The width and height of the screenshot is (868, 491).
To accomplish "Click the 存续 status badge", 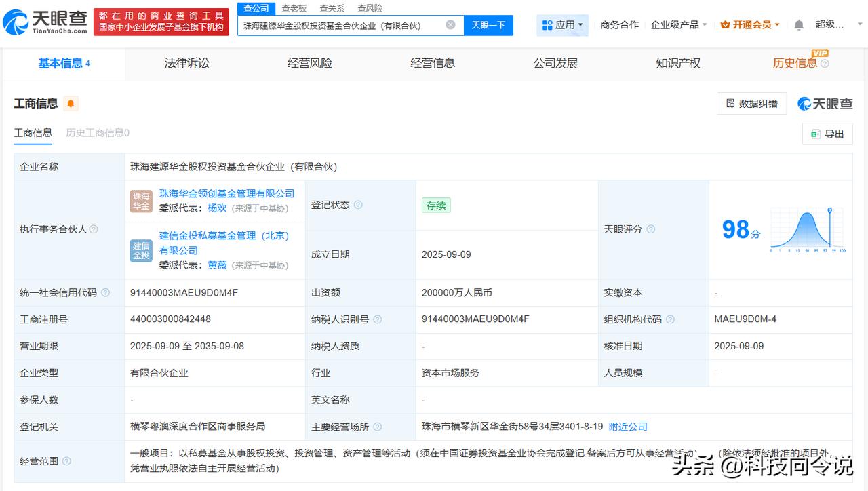I will click(436, 205).
